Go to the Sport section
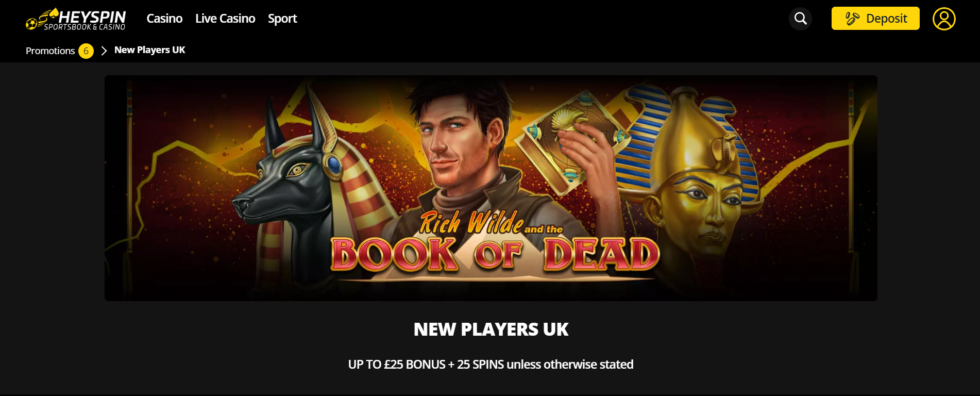Image resolution: width=980 pixels, height=396 pixels. 282,19
